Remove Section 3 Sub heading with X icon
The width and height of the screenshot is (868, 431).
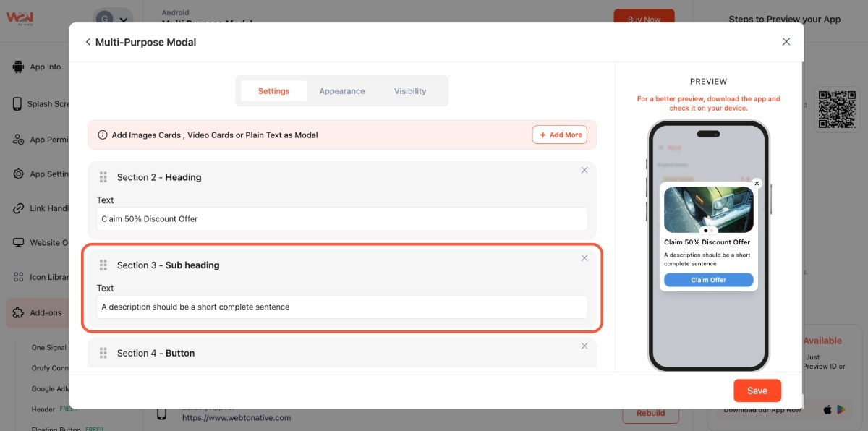pos(584,258)
